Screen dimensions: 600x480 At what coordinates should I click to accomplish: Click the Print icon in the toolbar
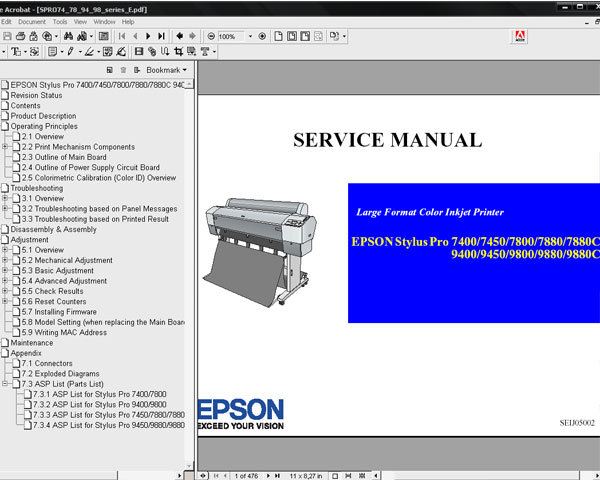(23, 36)
